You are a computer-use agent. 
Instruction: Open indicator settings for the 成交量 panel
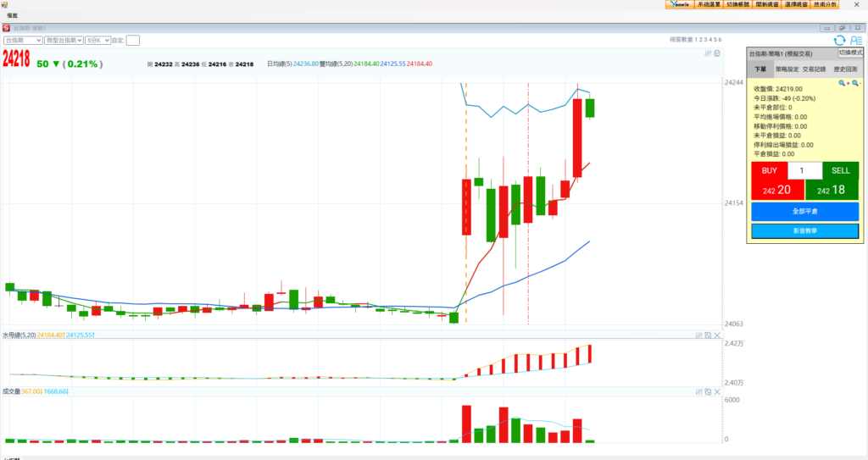click(698, 391)
